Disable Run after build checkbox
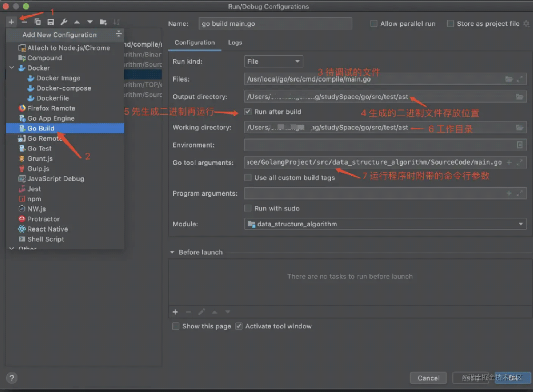This screenshot has height=392, width=533. [248, 112]
